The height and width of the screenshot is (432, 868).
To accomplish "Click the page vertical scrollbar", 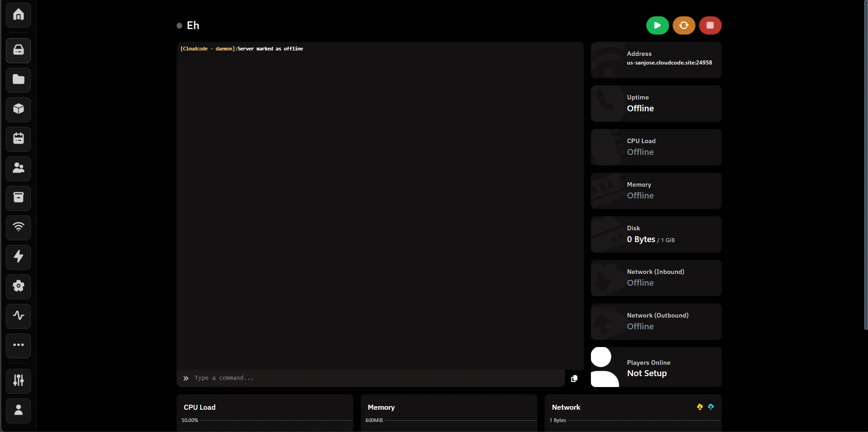I will 866,164.
